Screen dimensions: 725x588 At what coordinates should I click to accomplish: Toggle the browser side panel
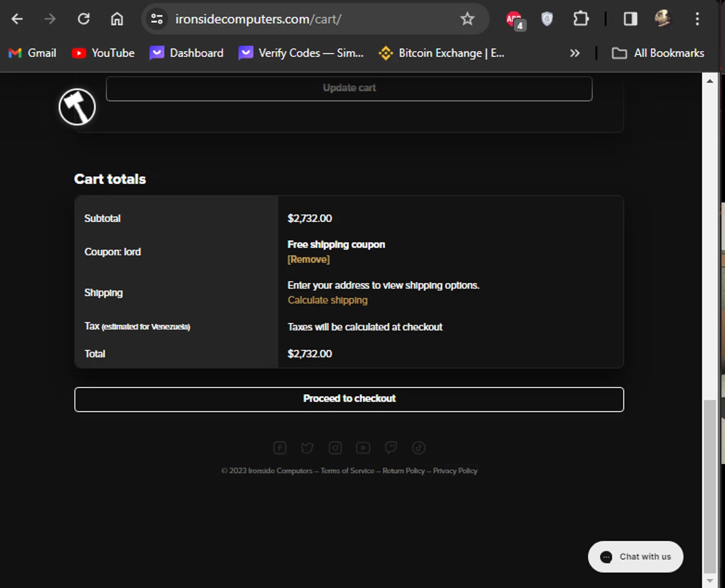click(630, 19)
